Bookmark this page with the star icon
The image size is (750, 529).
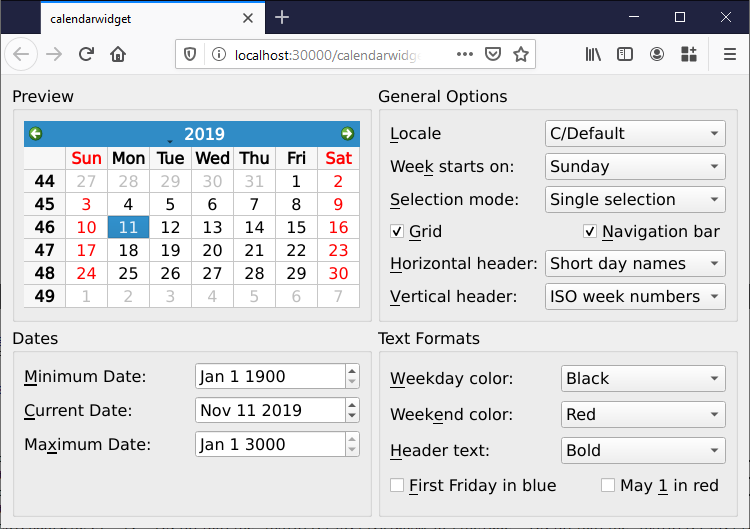[x=520, y=55]
